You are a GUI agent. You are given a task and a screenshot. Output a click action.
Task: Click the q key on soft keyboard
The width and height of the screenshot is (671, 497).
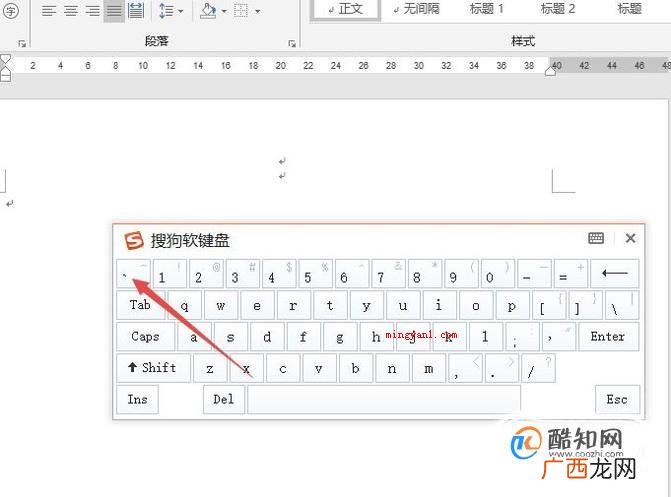[184, 305]
